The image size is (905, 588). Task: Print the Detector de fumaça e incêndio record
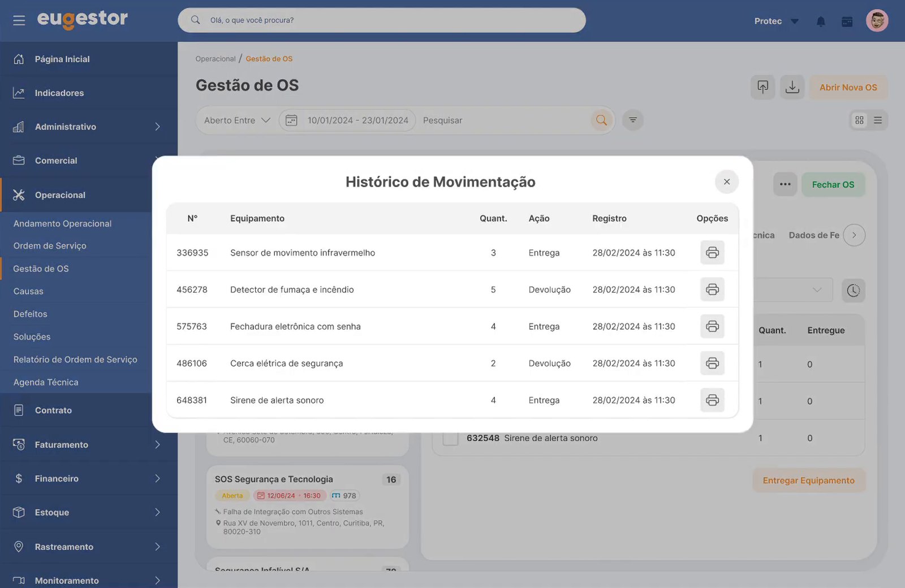tap(712, 289)
